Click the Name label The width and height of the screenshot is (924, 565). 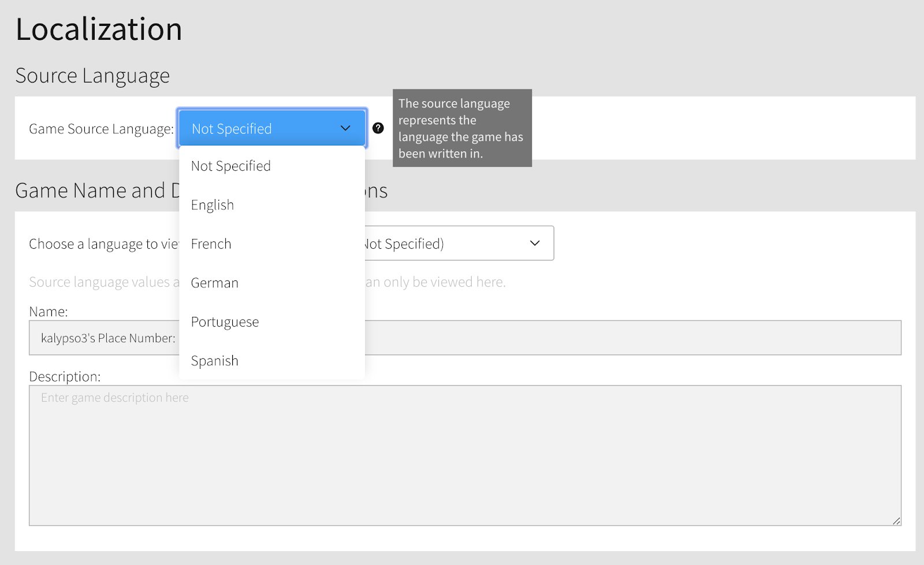49,312
